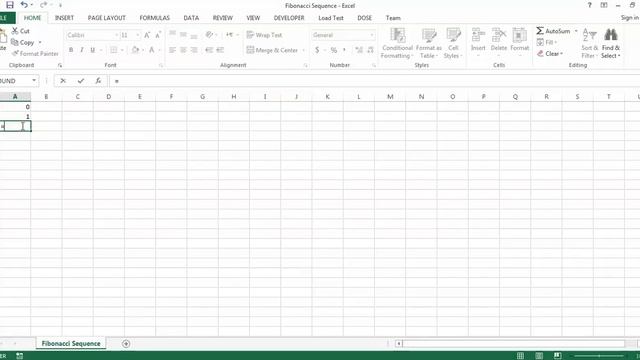Open Sort & Filter menu
The height and width of the screenshot is (360, 640).
tap(589, 43)
